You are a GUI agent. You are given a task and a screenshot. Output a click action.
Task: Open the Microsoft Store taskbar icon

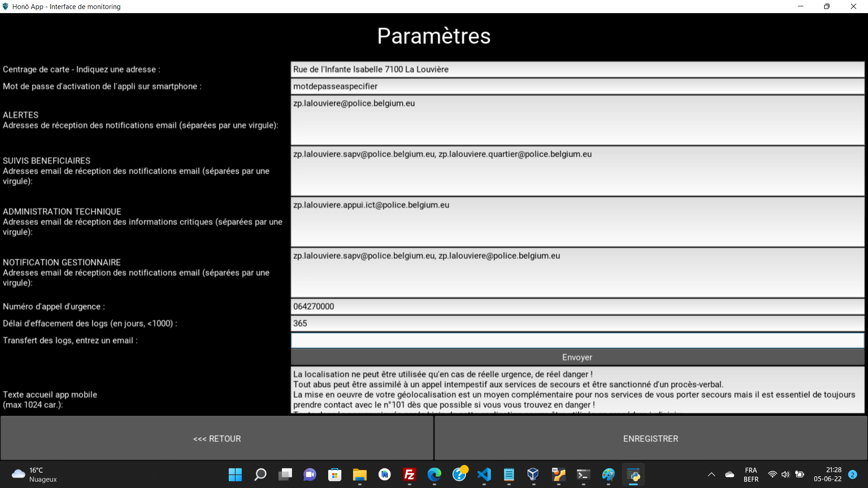click(x=335, y=474)
